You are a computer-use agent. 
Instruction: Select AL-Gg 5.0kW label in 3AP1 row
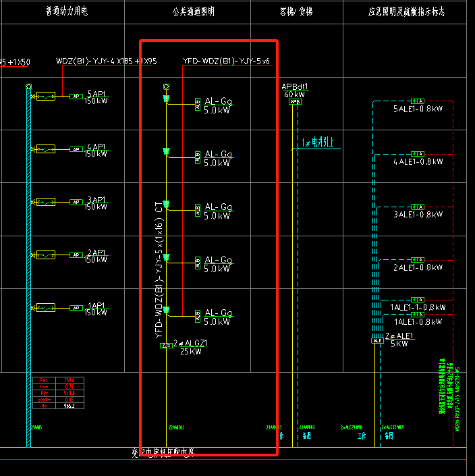[218, 211]
